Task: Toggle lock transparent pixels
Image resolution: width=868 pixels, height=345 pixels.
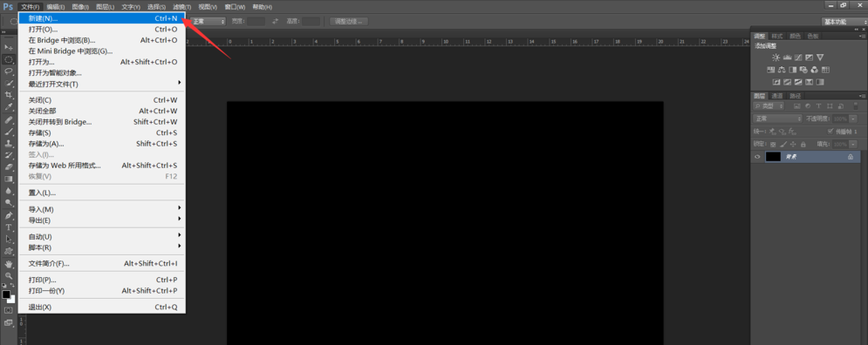Action: click(x=773, y=145)
